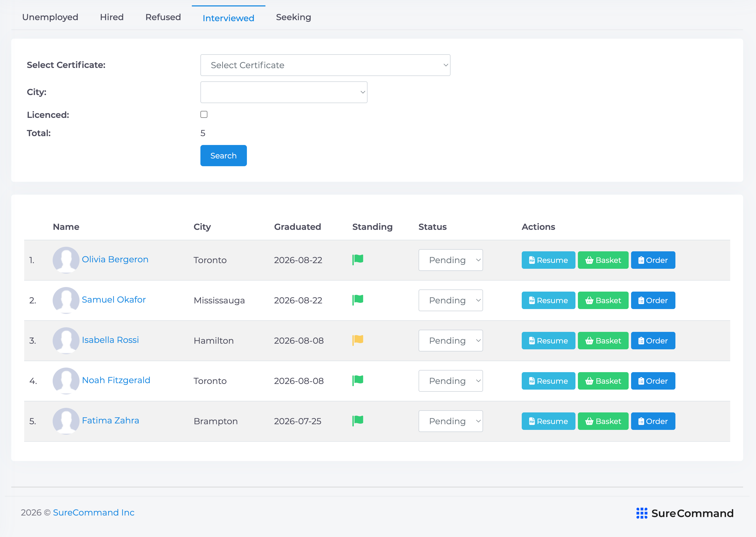Click the SureCommand grid logo in footer

coord(642,513)
